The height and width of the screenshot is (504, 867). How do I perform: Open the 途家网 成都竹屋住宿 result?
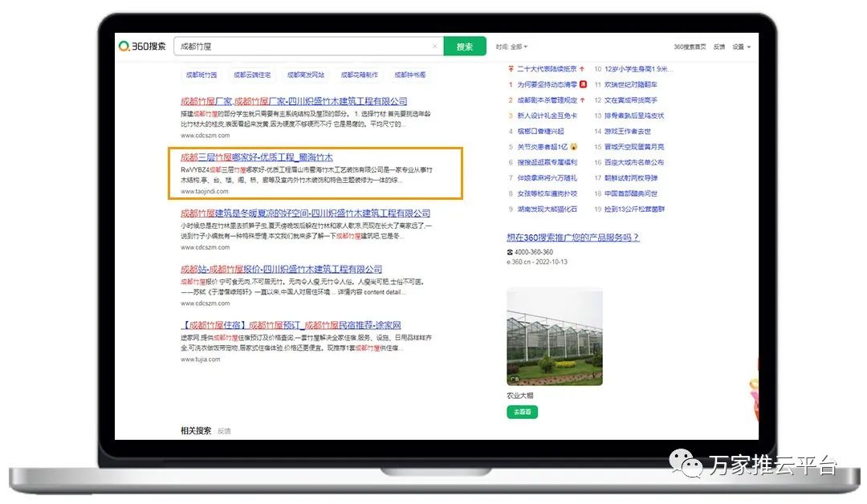pos(291,326)
